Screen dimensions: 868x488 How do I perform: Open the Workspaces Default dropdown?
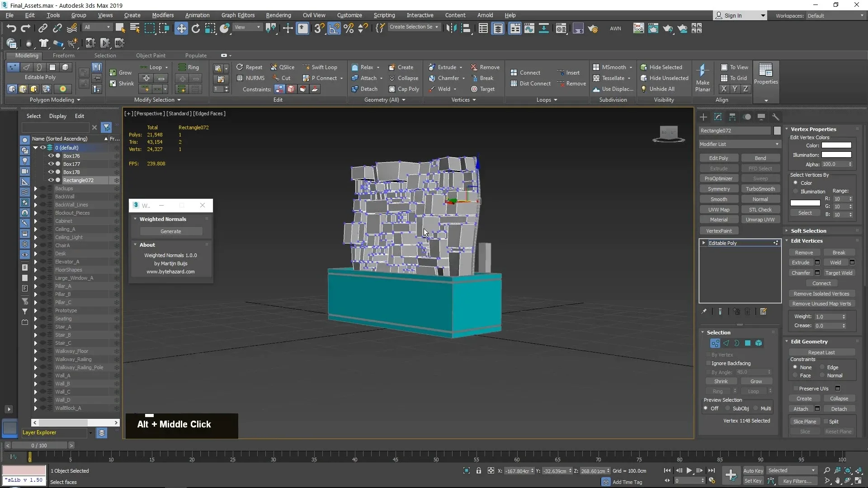[x=835, y=15]
